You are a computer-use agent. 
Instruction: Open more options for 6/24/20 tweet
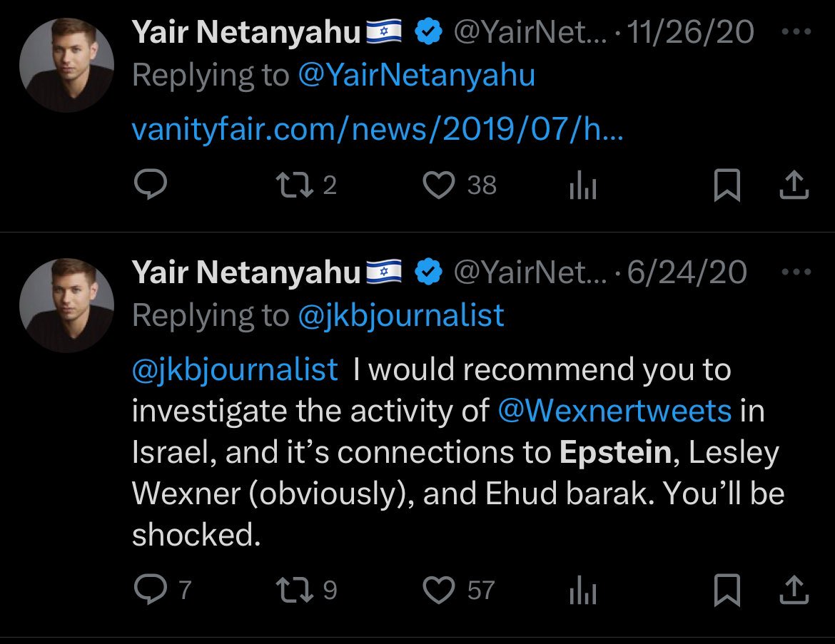796,273
